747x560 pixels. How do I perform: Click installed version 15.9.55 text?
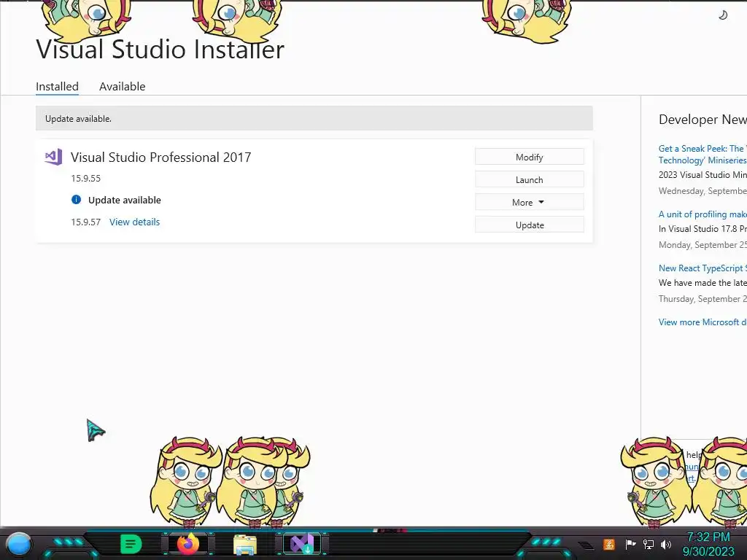pos(86,179)
